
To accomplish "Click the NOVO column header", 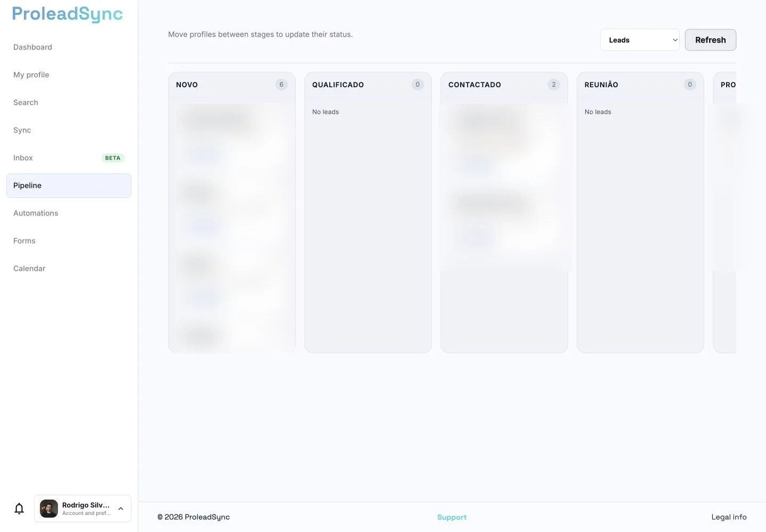I will (187, 85).
